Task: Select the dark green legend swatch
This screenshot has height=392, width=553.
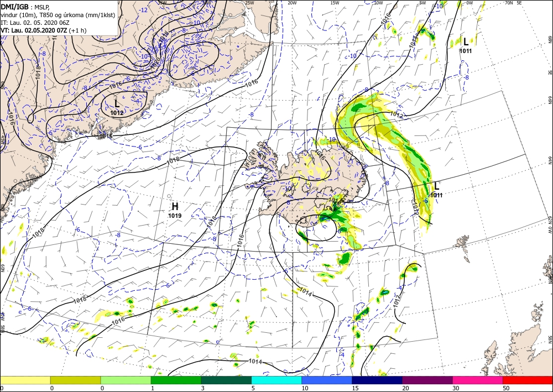Action: tap(226, 380)
